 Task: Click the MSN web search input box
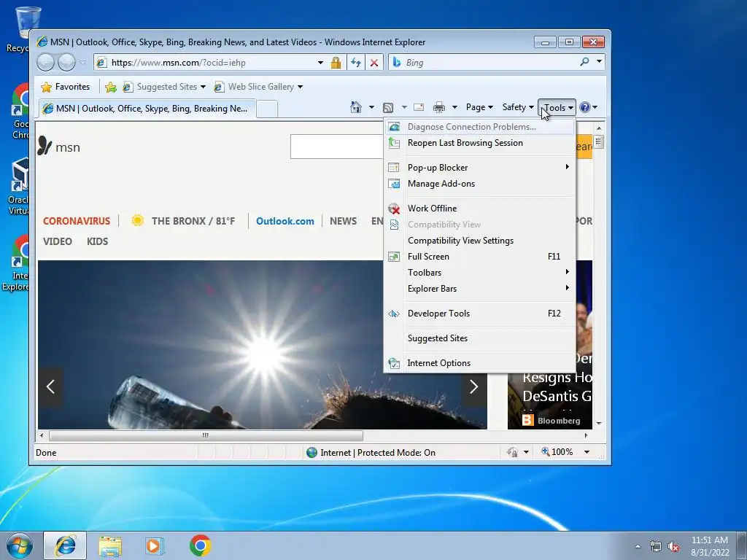coord(337,147)
